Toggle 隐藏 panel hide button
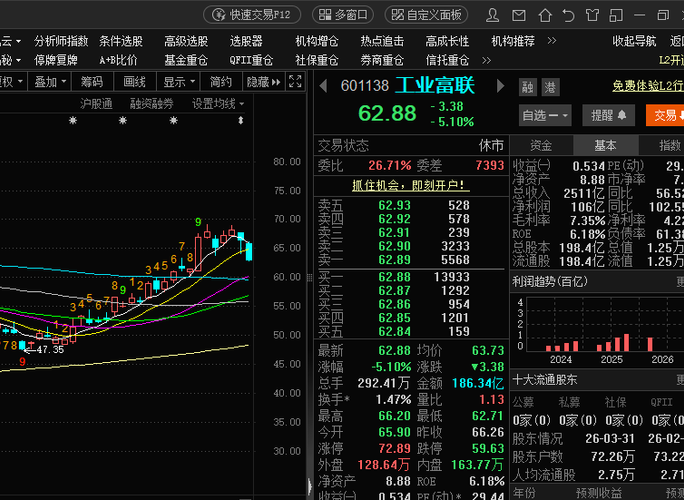684x500 pixels. point(263,82)
